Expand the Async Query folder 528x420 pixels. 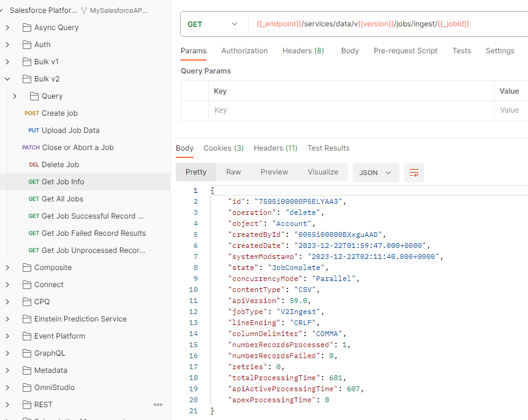(7, 28)
